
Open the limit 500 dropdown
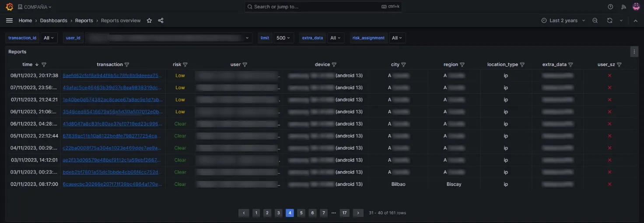283,38
